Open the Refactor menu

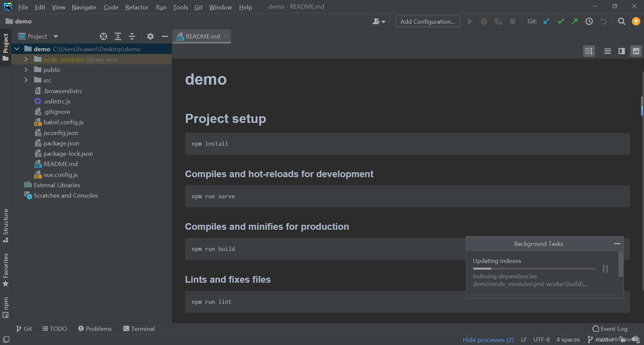pyautogui.click(x=137, y=7)
